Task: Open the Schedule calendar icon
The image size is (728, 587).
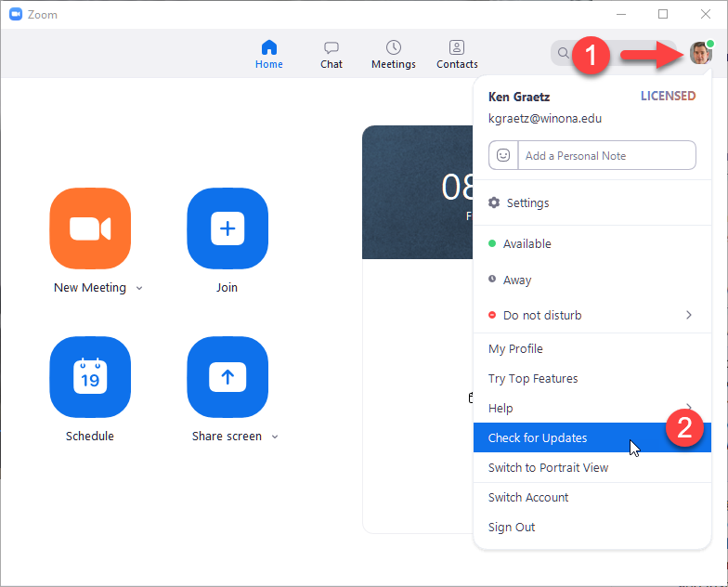Action: coord(90,377)
